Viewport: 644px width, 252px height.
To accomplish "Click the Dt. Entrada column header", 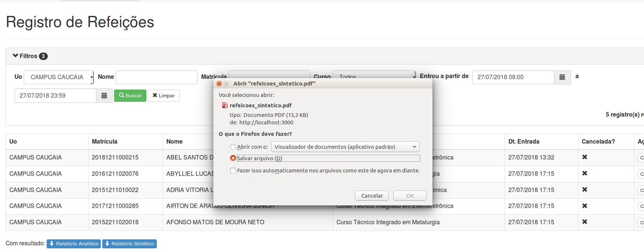I will click(524, 141).
